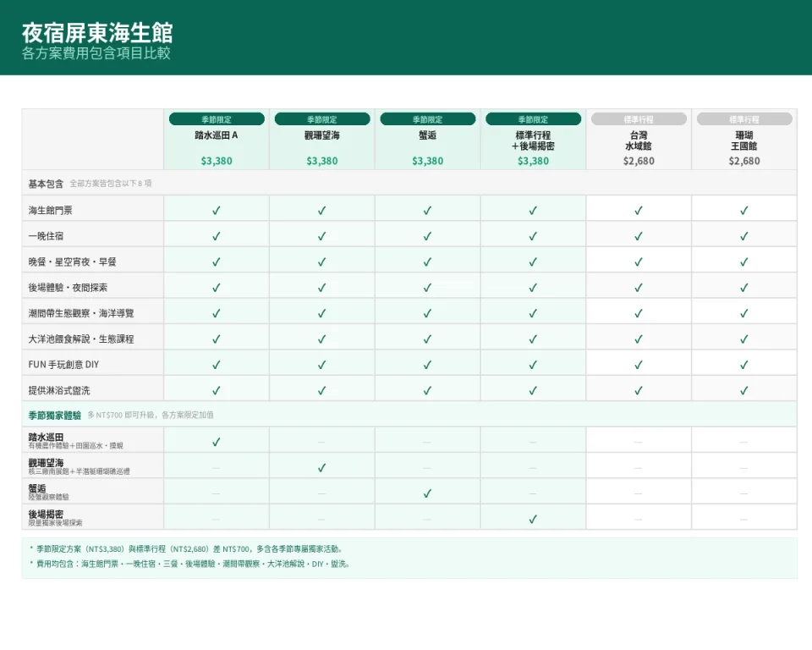Click the $3,380 price under 標準行程＋後場揭密

pos(534,161)
